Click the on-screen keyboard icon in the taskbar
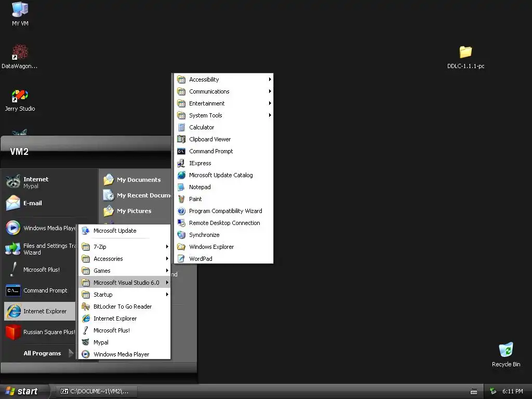532x399 pixels. coord(474,392)
